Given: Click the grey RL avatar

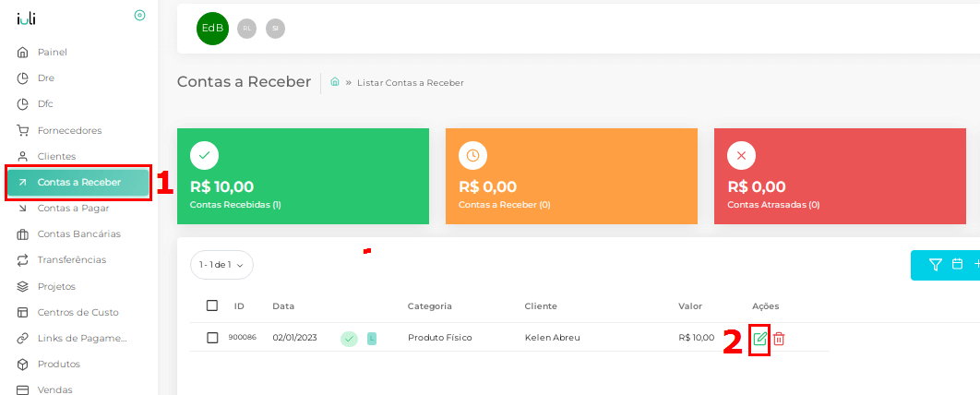Looking at the screenshot, I should point(246,29).
